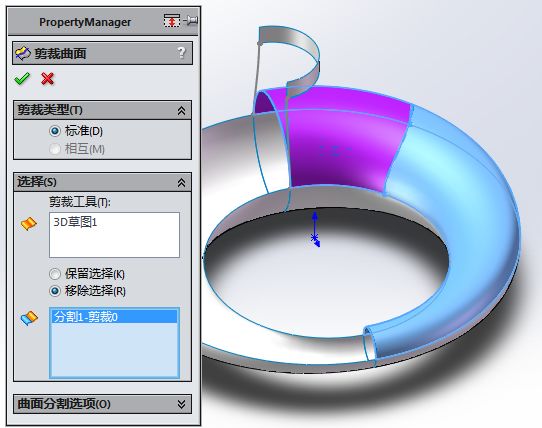The width and height of the screenshot is (542, 428).
Task: Collapse the 选择(S) section
Action: point(181,183)
